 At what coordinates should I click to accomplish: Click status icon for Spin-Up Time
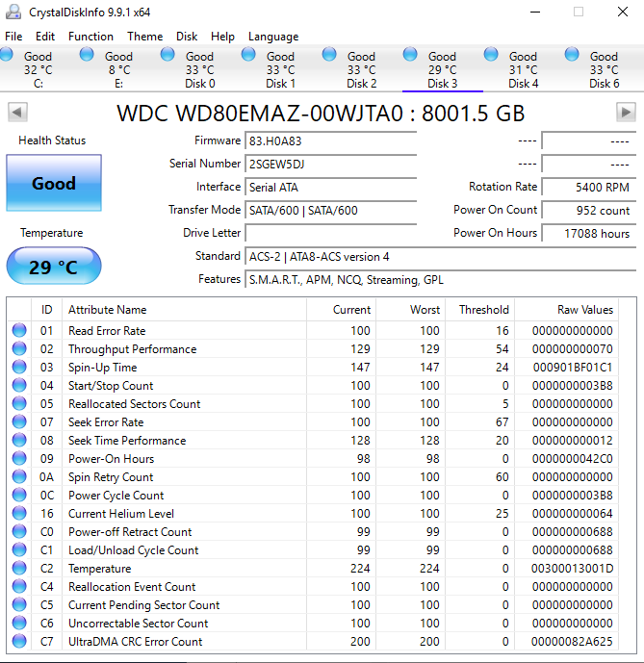click(x=19, y=367)
